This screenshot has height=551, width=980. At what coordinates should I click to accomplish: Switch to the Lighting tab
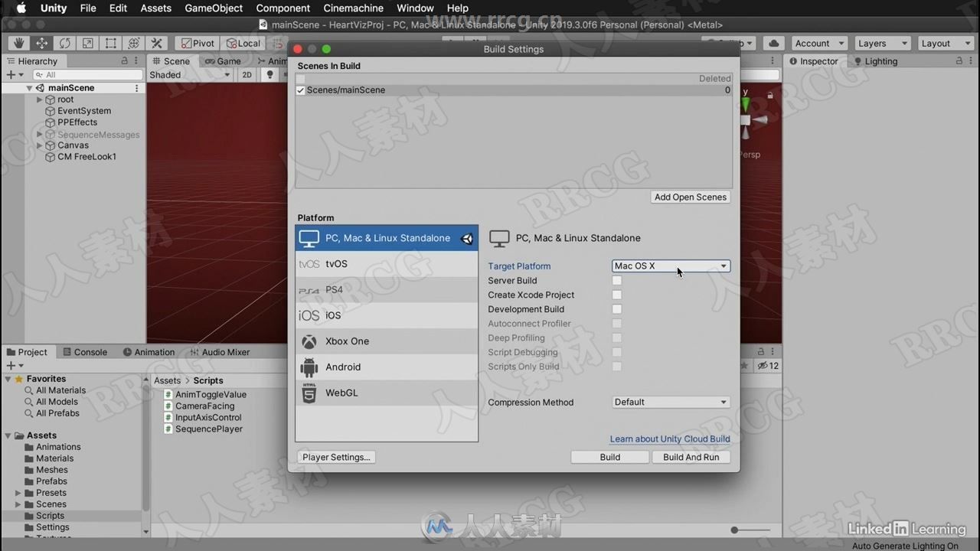[874, 61]
